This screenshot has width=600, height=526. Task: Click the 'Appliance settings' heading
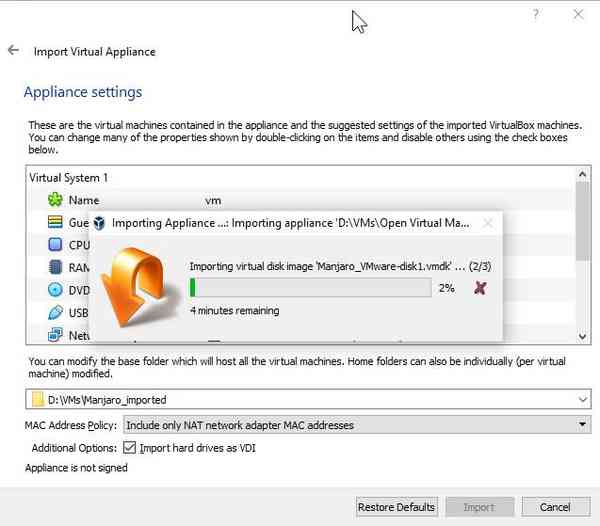[83, 92]
